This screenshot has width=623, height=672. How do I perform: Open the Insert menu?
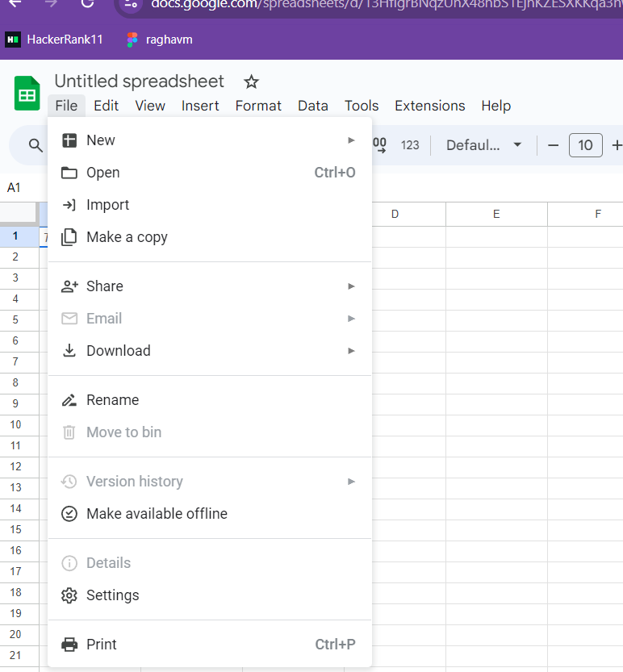pyautogui.click(x=200, y=106)
